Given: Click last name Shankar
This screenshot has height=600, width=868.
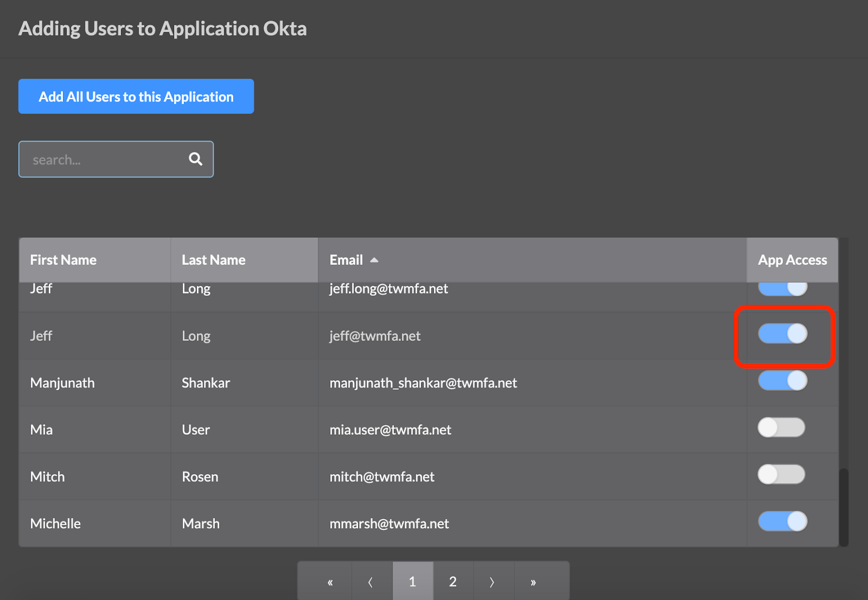Looking at the screenshot, I should point(206,383).
